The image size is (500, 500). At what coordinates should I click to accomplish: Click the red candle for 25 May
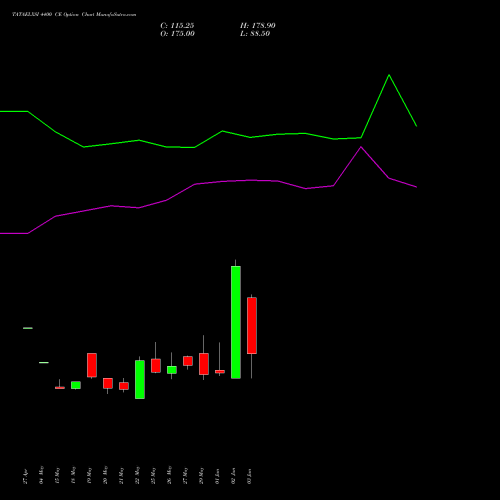156,366
